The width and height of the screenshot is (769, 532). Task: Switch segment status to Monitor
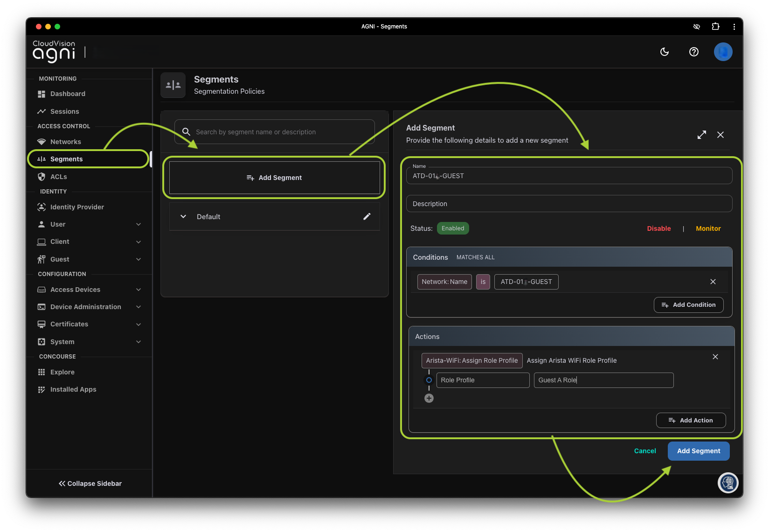[x=708, y=228]
